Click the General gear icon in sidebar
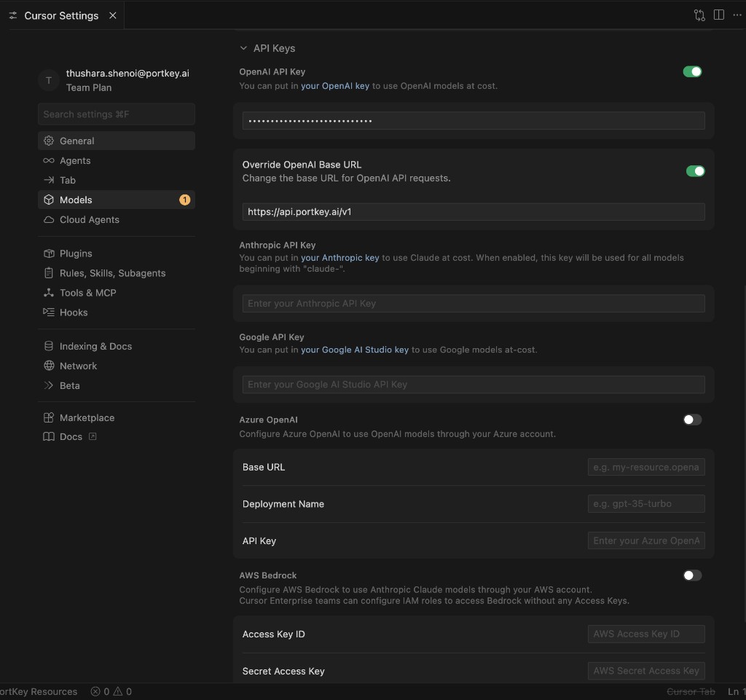This screenshot has height=700, width=746. (49, 141)
